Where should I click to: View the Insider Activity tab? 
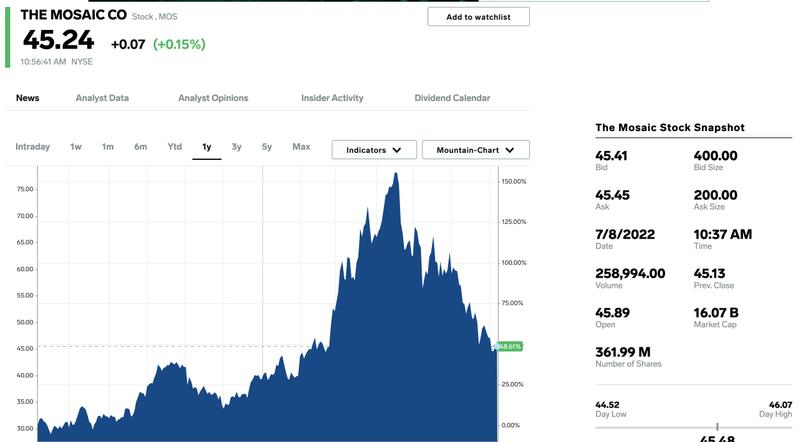click(x=332, y=98)
